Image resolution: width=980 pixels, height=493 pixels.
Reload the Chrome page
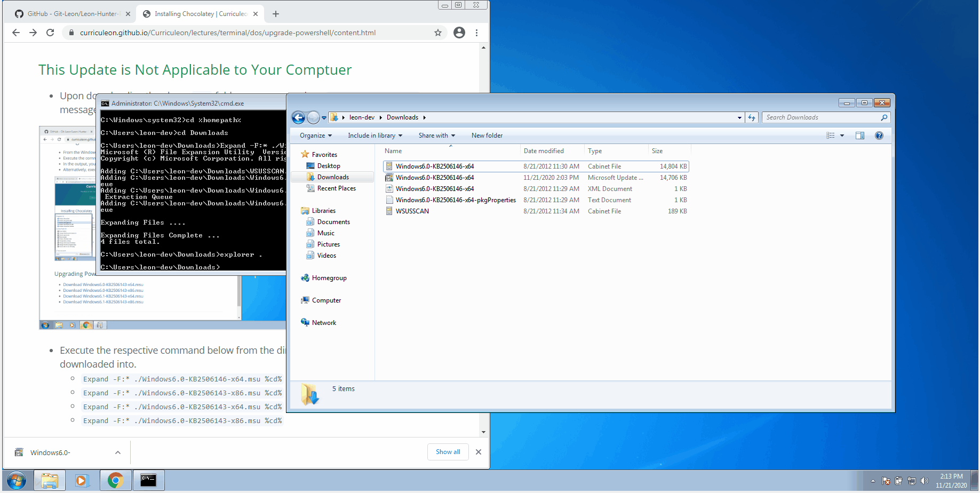click(x=50, y=33)
